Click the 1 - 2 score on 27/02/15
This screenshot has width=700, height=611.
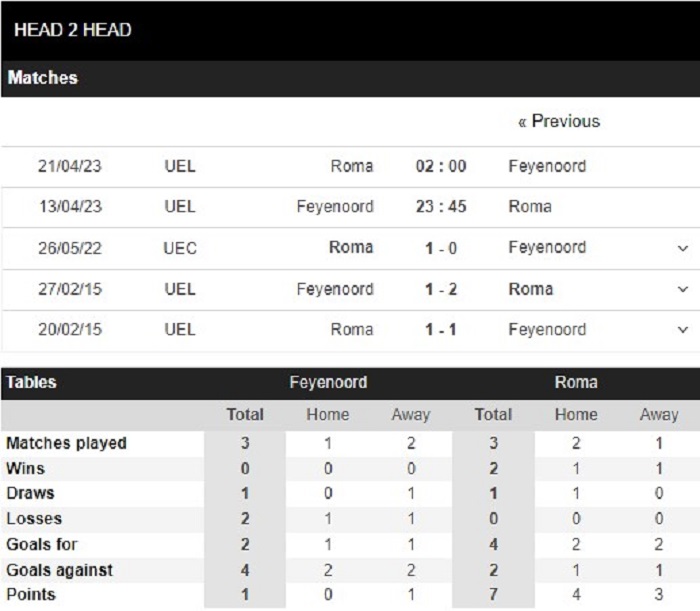tap(440, 289)
